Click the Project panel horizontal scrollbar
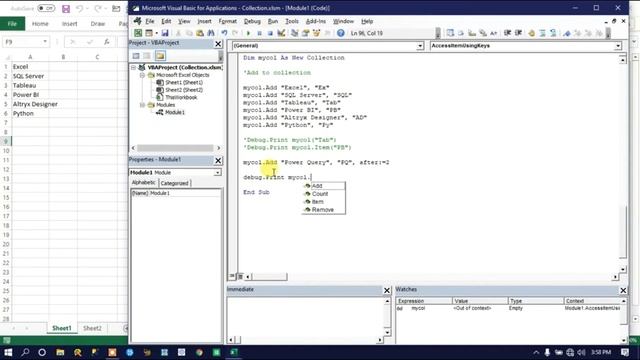 175,148
